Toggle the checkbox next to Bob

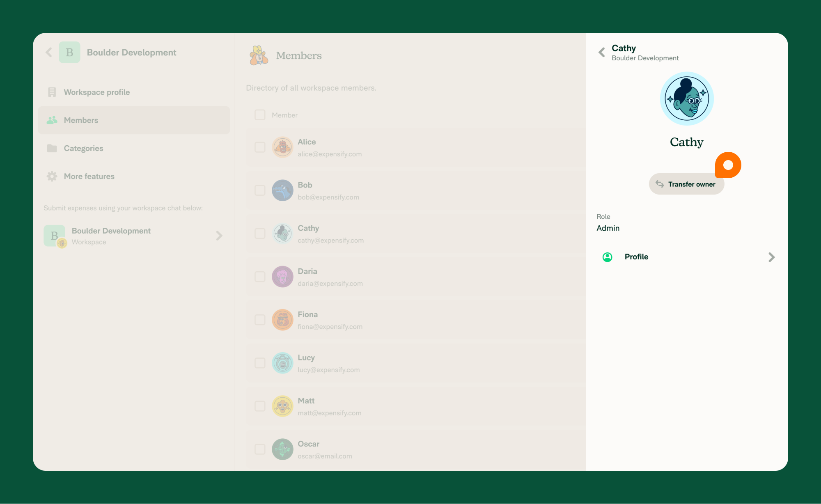[260, 190]
